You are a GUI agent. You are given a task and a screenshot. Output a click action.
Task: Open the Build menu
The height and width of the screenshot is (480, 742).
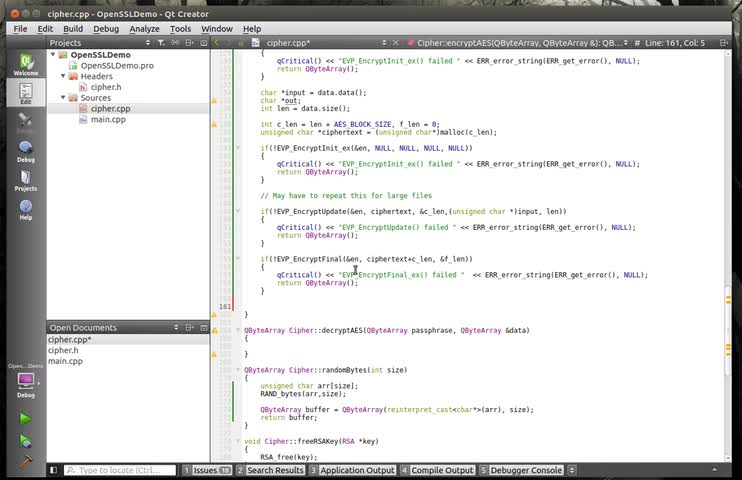[x=73, y=29]
